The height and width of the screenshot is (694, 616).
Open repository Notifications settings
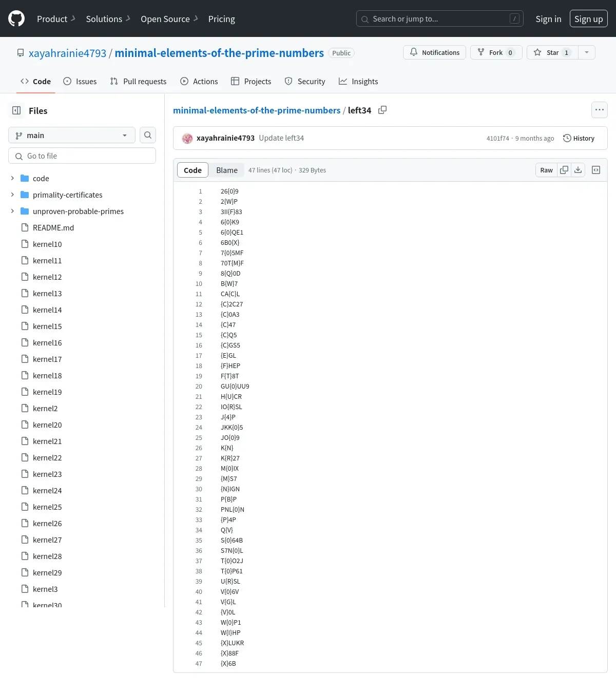(435, 52)
